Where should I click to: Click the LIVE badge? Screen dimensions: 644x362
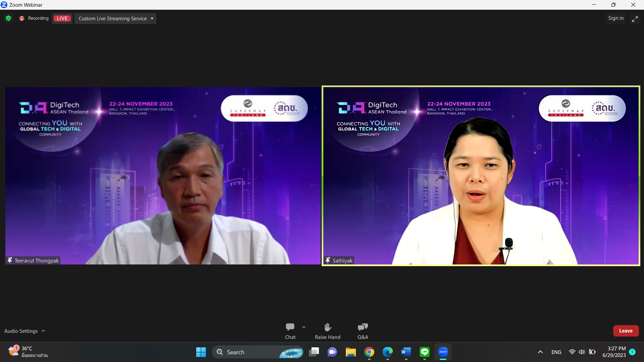(x=62, y=18)
